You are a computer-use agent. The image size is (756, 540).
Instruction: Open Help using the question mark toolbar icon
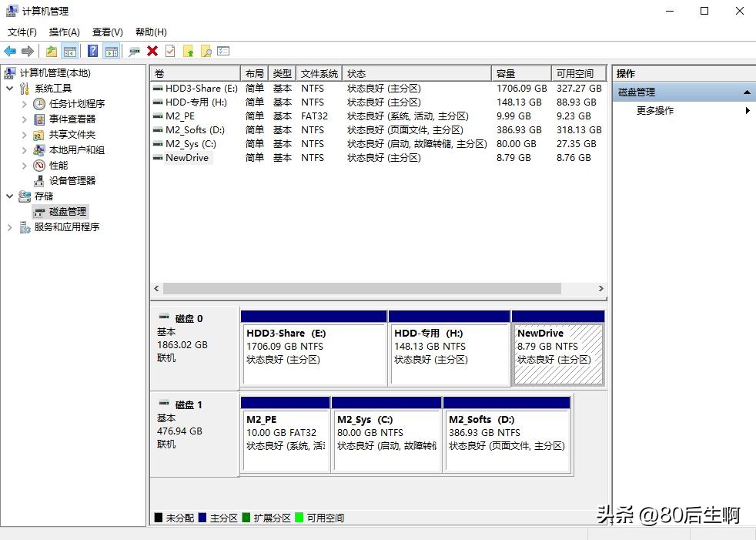click(92, 51)
